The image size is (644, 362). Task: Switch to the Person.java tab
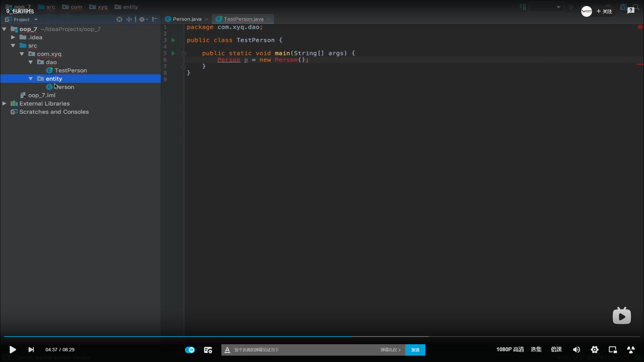pyautogui.click(x=187, y=19)
